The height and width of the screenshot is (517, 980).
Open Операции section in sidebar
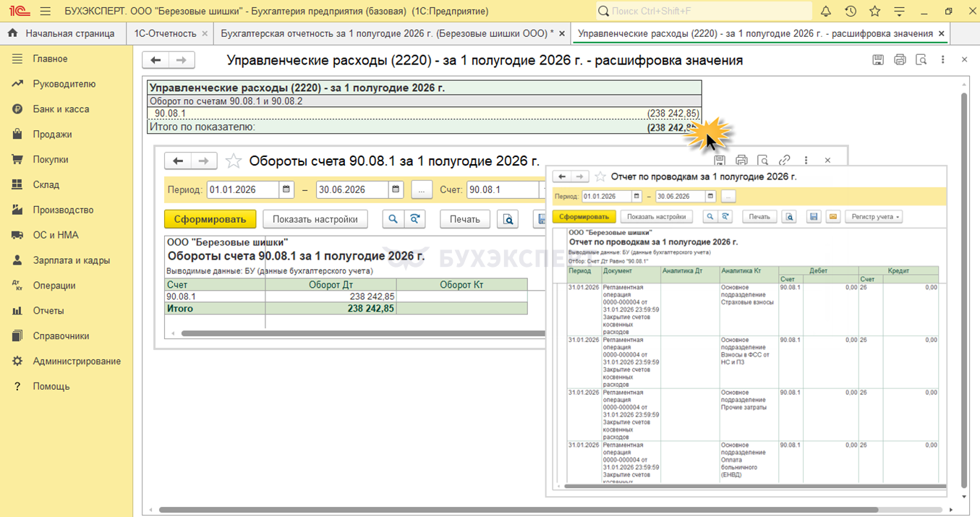pyautogui.click(x=54, y=286)
